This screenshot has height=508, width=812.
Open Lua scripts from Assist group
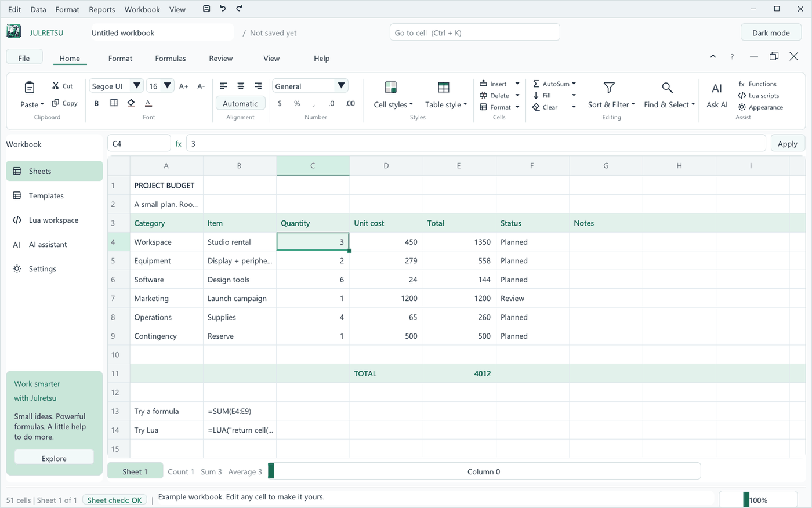coord(759,96)
